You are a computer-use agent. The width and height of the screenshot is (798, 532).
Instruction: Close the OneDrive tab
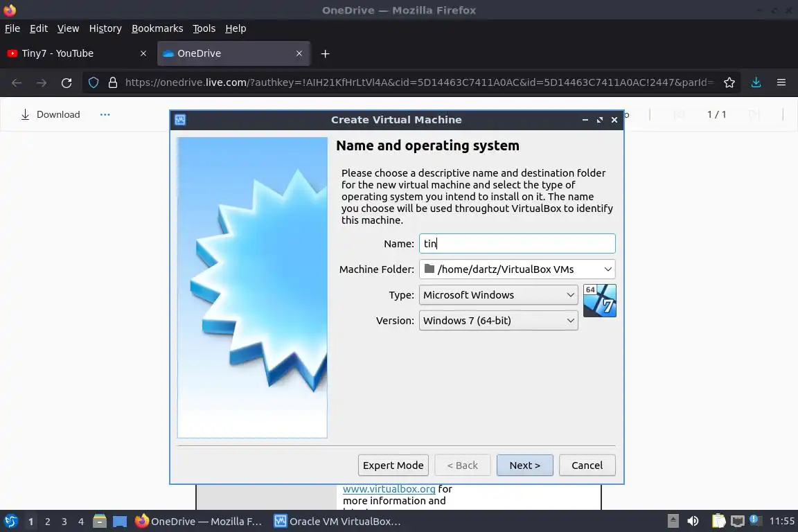click(x=299, y=53)
